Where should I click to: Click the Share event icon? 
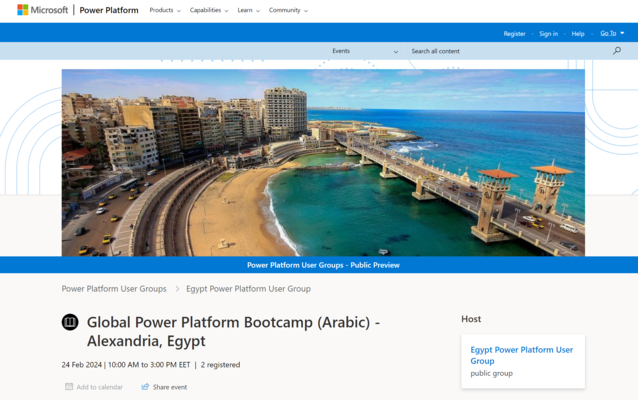tap(145, 387)
